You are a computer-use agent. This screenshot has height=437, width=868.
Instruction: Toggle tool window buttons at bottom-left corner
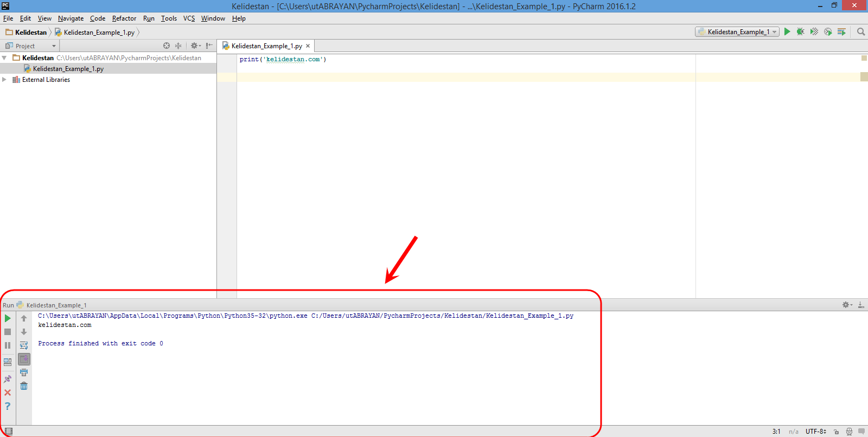coord(8,432)
